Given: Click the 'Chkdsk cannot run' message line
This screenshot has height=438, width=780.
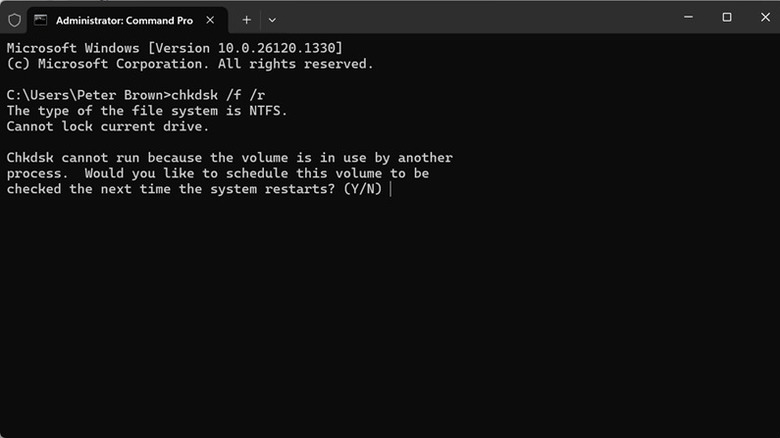Looking at the screenshot, I should 229,158.
